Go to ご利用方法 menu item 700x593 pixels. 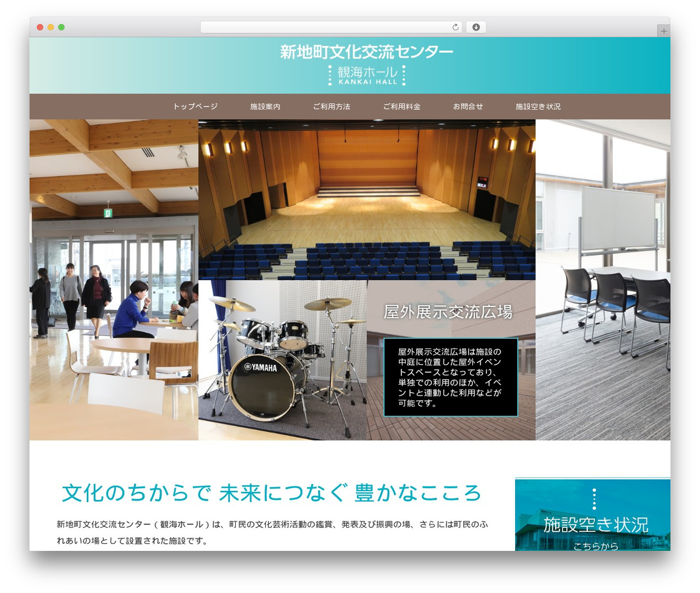(x=331, y=107)
